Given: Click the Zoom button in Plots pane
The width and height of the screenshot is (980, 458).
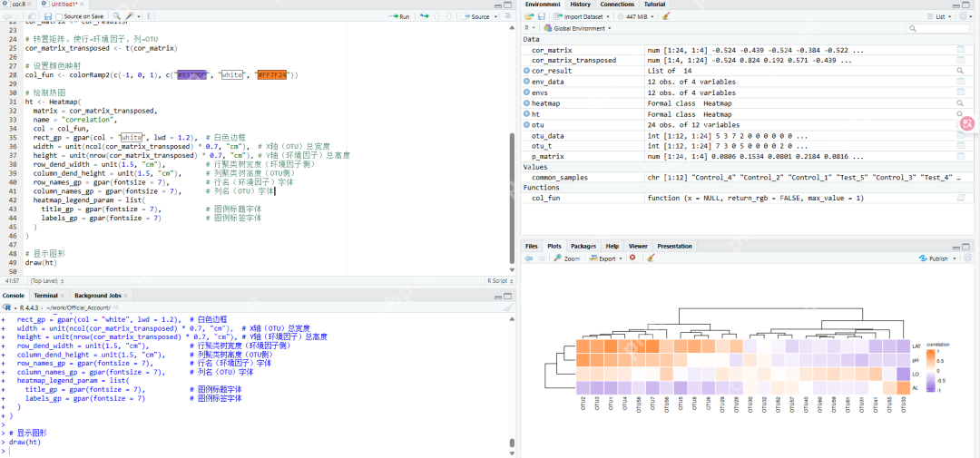Looking at the screenshot, I should pos(567,258).
